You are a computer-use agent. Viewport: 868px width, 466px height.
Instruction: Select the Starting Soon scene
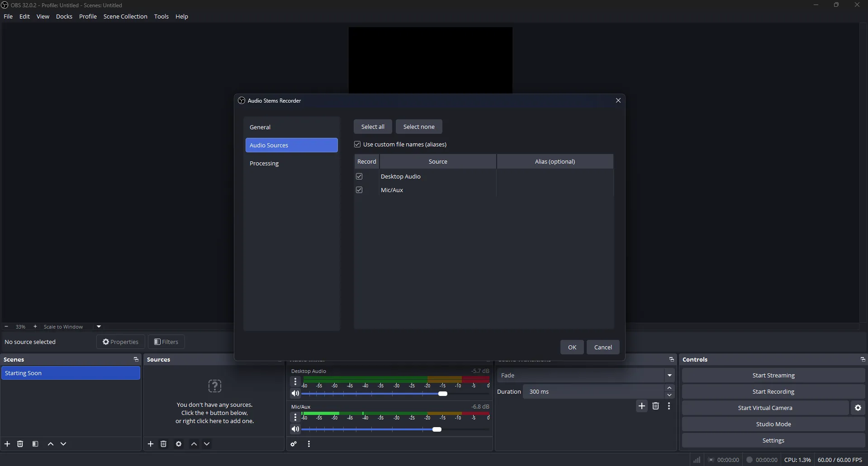[71, 373]
